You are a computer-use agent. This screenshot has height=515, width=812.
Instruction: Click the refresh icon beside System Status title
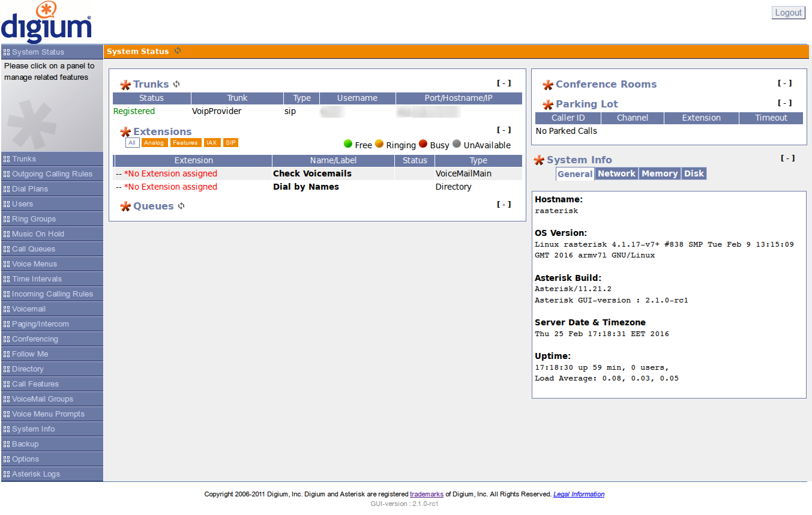[178, 51]
